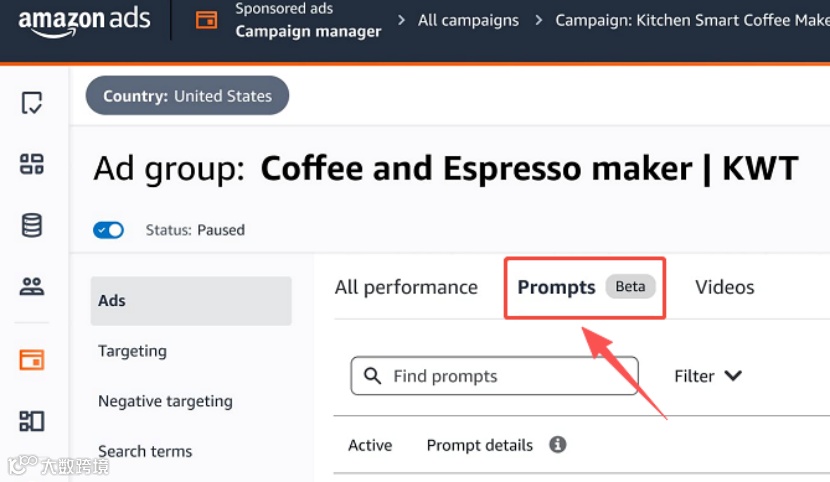Open the database stack sidebar icon

pyautogui.click(x=32, y=225)
